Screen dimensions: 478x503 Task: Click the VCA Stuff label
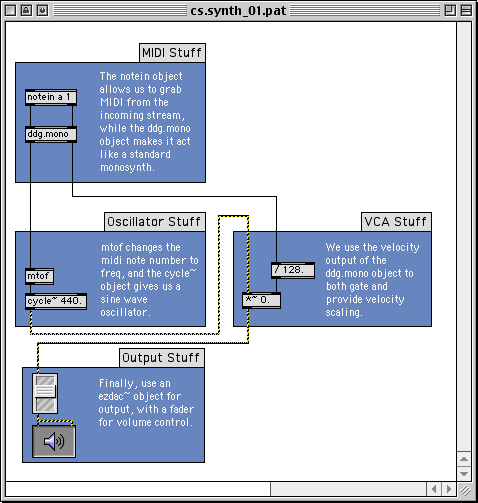(396, 222)
